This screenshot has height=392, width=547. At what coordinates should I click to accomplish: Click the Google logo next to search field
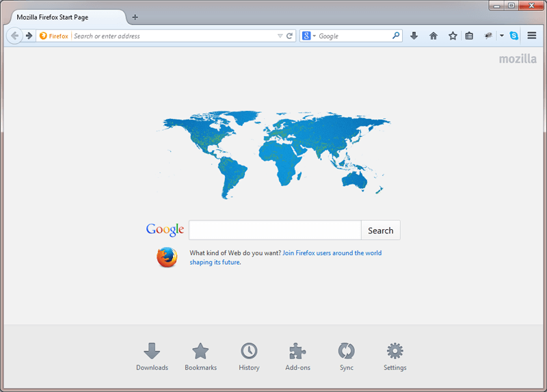tap(165, 230)
